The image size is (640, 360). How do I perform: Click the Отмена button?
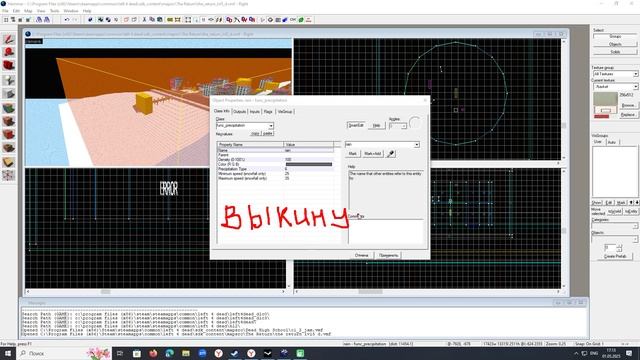[361, 255]
